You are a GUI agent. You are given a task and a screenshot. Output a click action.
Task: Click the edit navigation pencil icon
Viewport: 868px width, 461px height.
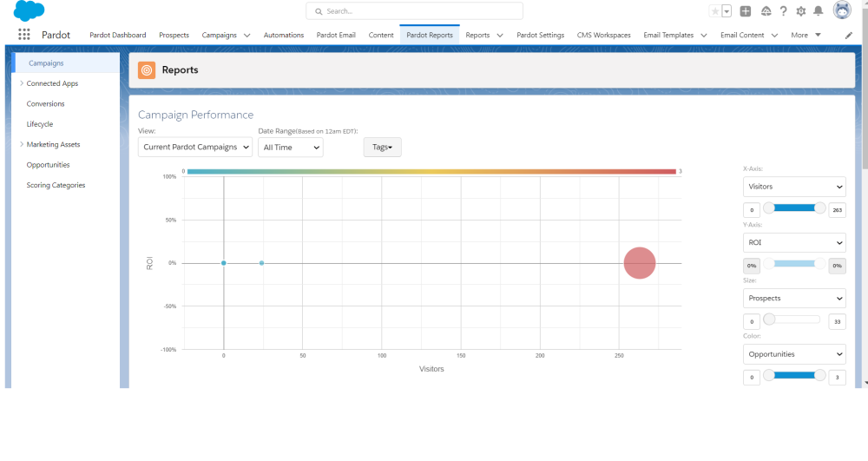tap(849, 36)
